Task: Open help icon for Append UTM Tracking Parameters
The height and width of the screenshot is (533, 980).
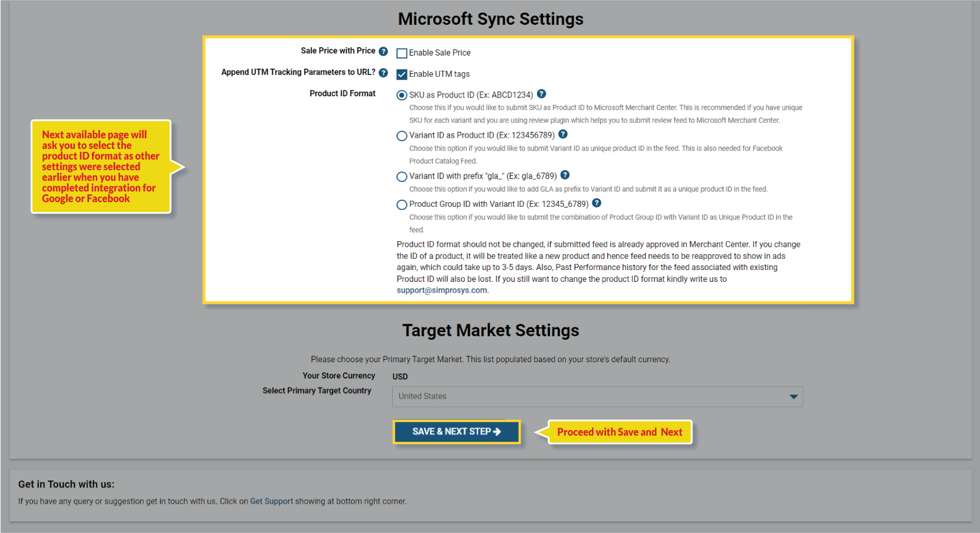Action: (383, 73)
